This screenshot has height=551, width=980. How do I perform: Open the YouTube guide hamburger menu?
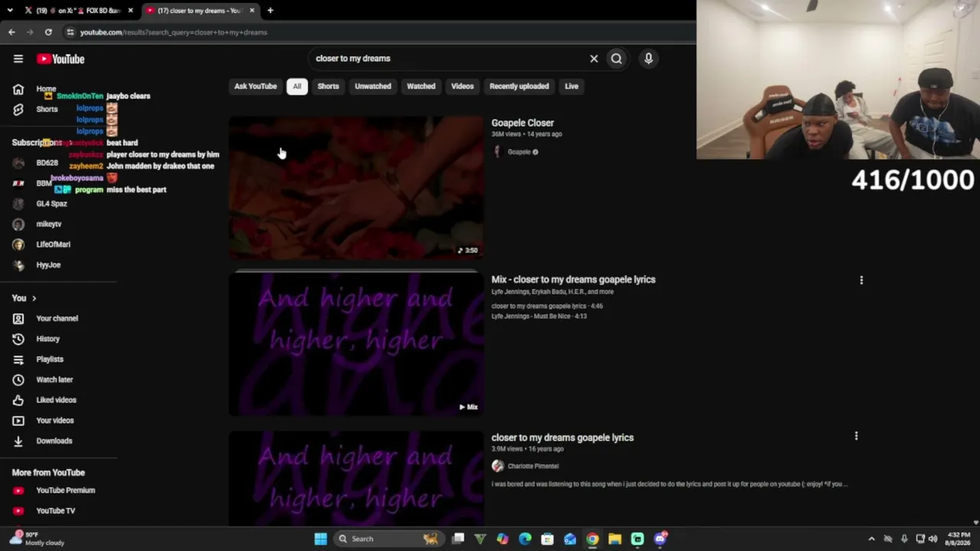(18, 59)
